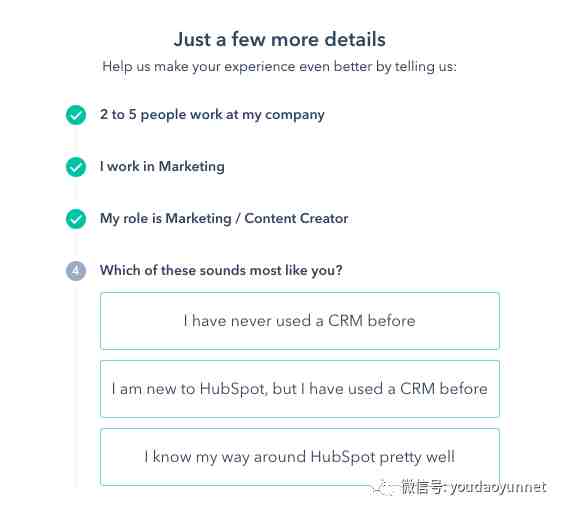Click the Help us make your experience subtitle
563x512 pixels.
(x=279, y=67)
